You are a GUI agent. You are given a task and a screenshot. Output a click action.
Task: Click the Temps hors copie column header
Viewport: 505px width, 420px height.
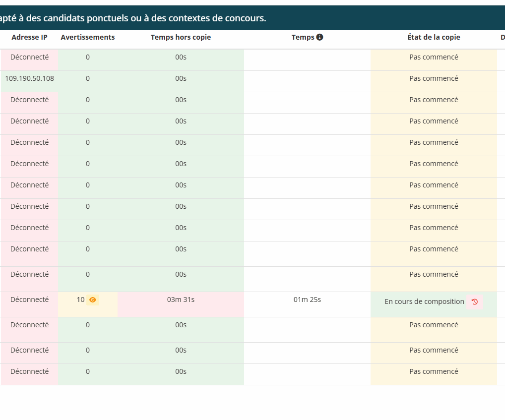pyautogui.click(x=181, y=37)
